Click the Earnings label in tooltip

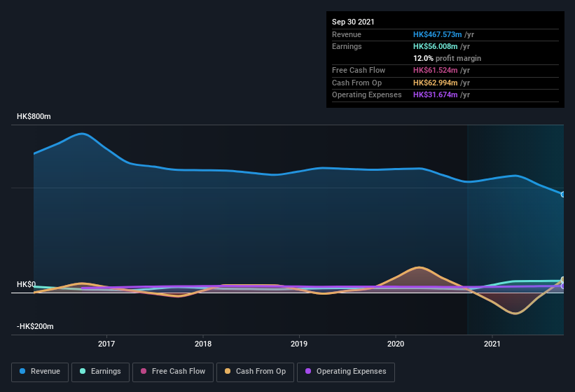[x=347, y=46]
